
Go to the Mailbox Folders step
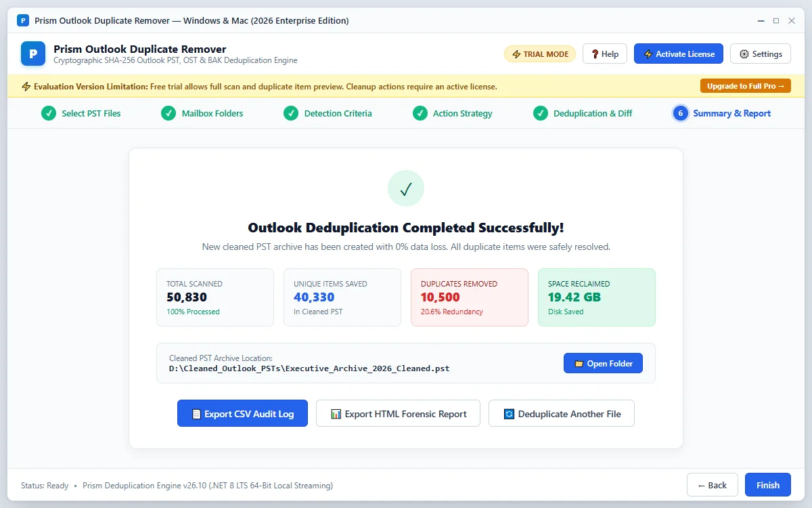point(202,113)
